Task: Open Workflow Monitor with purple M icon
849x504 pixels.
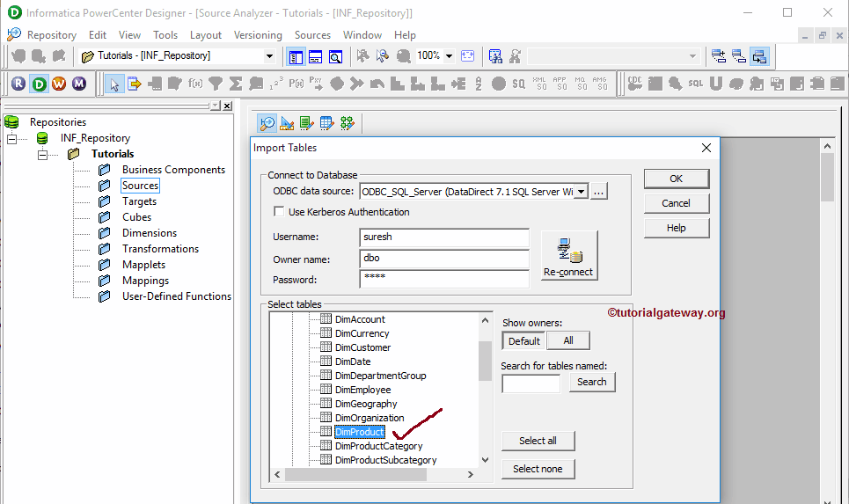Action: coord(79,84)
